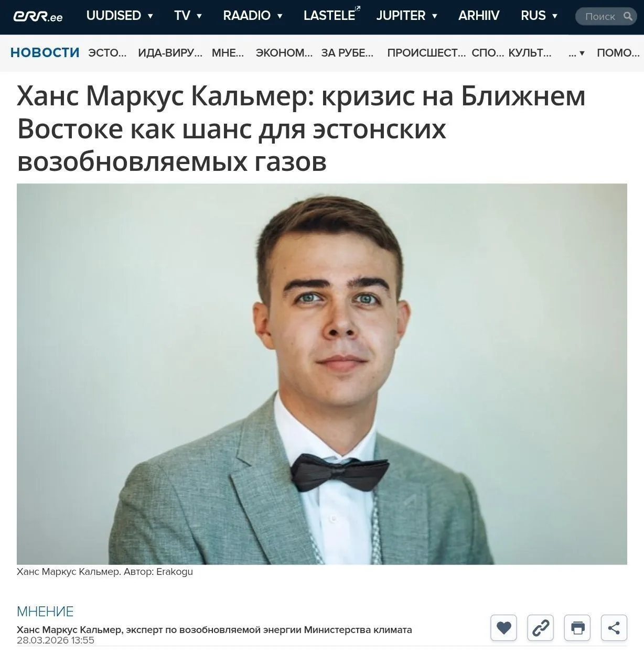Screen dimensions: 644x653
Task: Expand the JUPITER dropdown menu
Action: pos(406,16)
